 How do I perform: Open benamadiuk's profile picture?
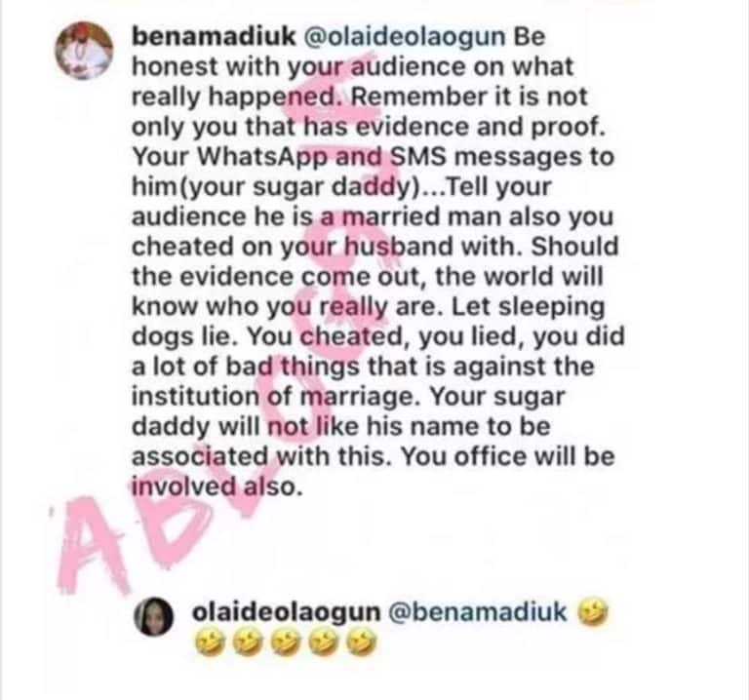point(85,51)
